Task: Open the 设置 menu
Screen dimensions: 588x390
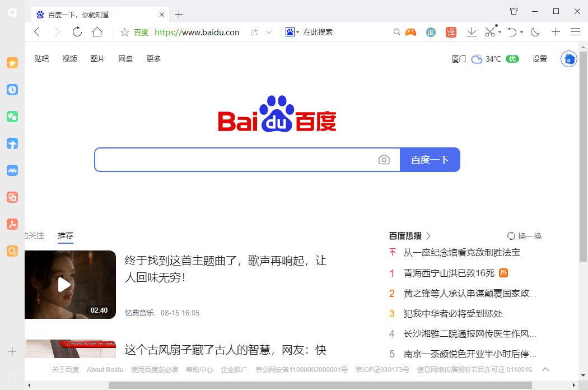Action: click(540, 59)
